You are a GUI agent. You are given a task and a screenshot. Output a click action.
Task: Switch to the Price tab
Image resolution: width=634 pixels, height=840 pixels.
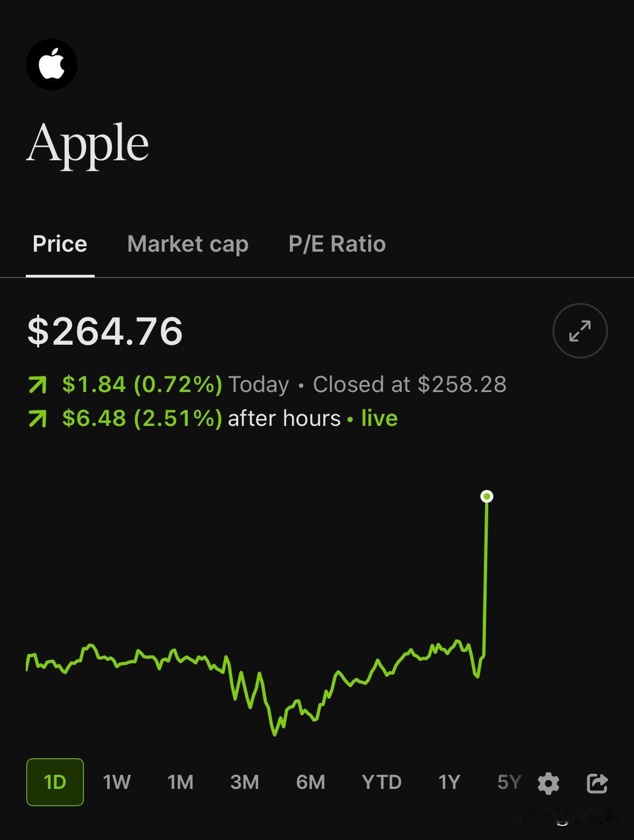point(60,244)
